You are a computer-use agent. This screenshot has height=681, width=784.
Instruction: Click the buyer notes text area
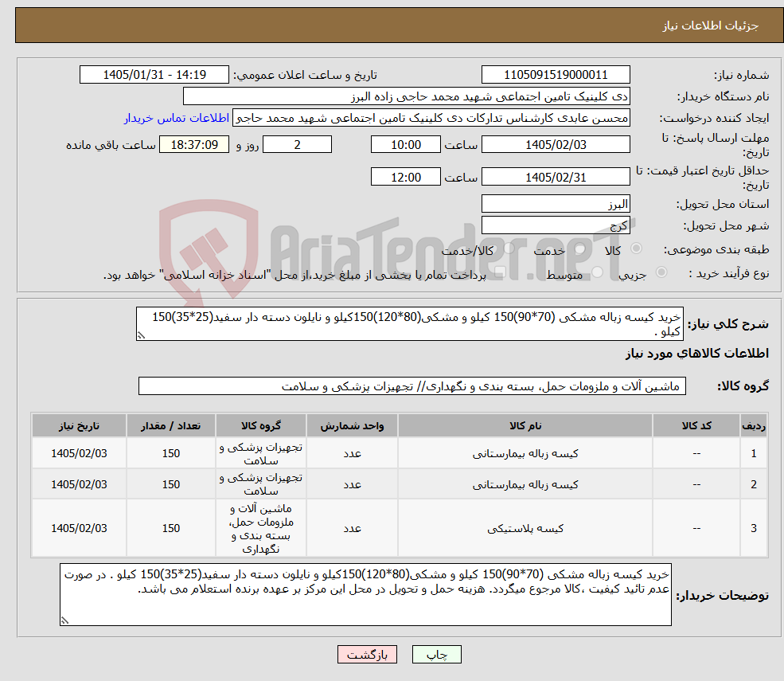(365, 594)
